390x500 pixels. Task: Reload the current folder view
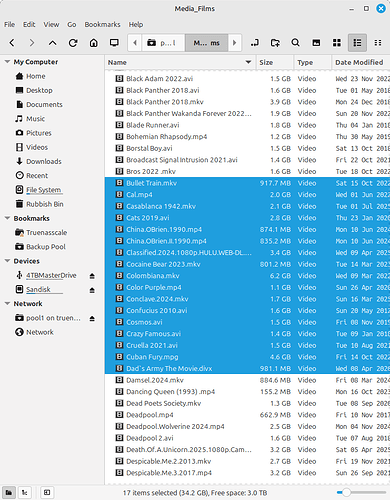point(73,43)
